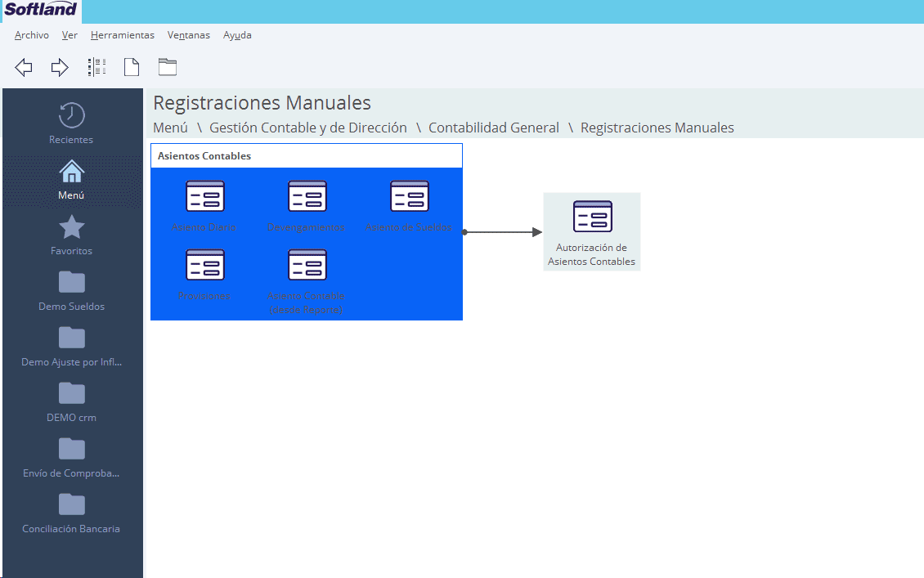Open the Ventanas menu
Viewport: 924px width, 578px height.
[189, 35]
